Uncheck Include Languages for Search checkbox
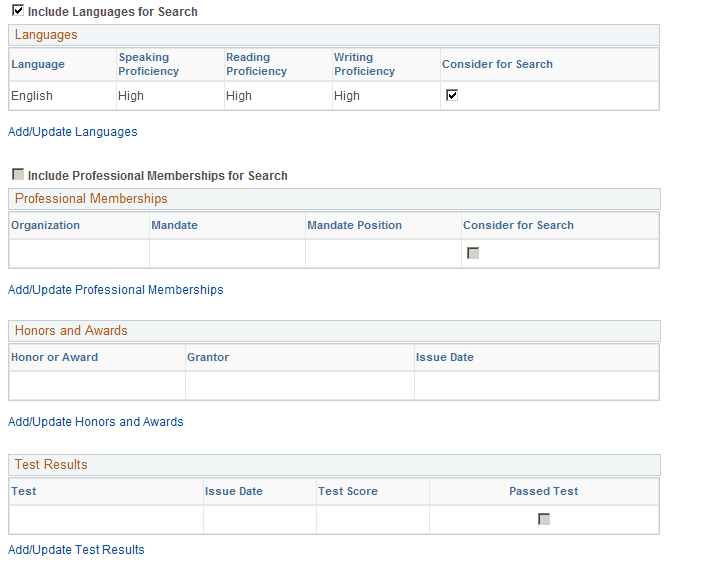728x562 pixels. (x=18, y=10)
